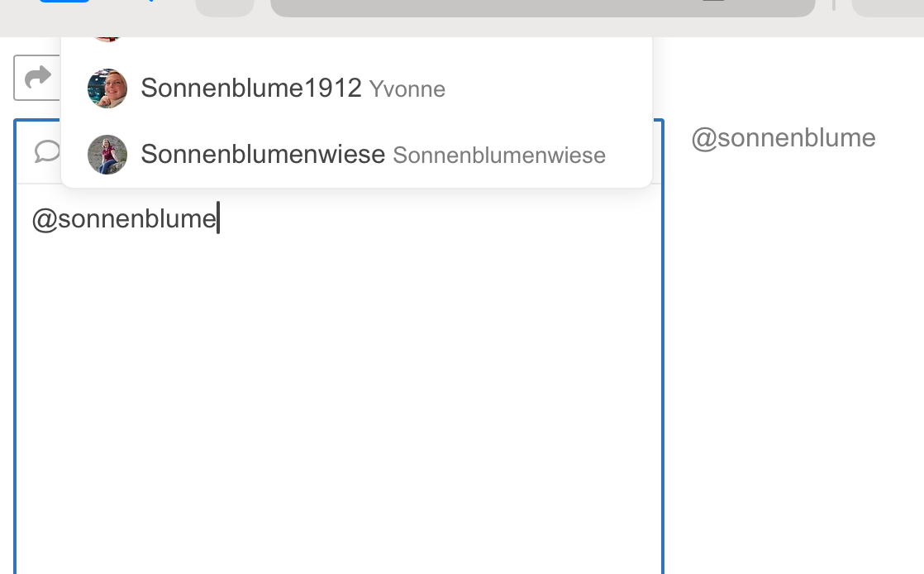Click the reply arrow icon button

click(x=36, y=77)
